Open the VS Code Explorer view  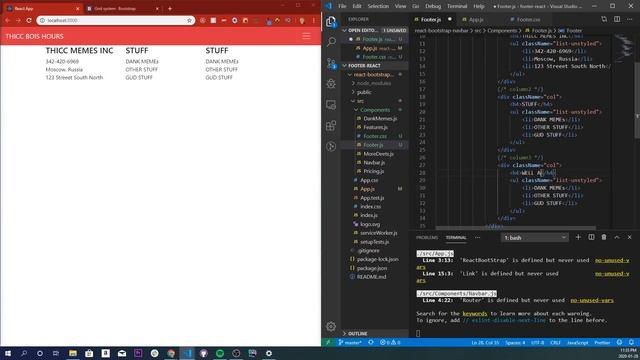pos(331,22)
